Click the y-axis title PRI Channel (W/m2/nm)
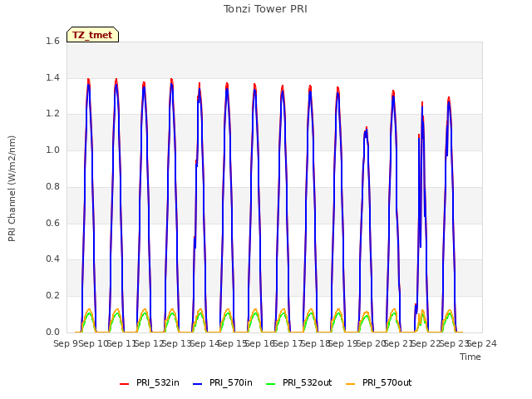532x399 pixels. (12, 189)
